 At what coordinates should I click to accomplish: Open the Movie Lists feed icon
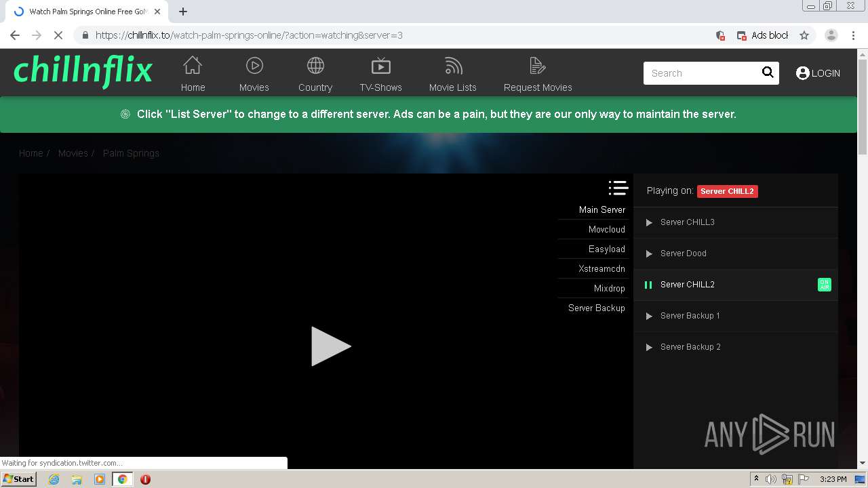pyautogui.click(x=453, y=65)
